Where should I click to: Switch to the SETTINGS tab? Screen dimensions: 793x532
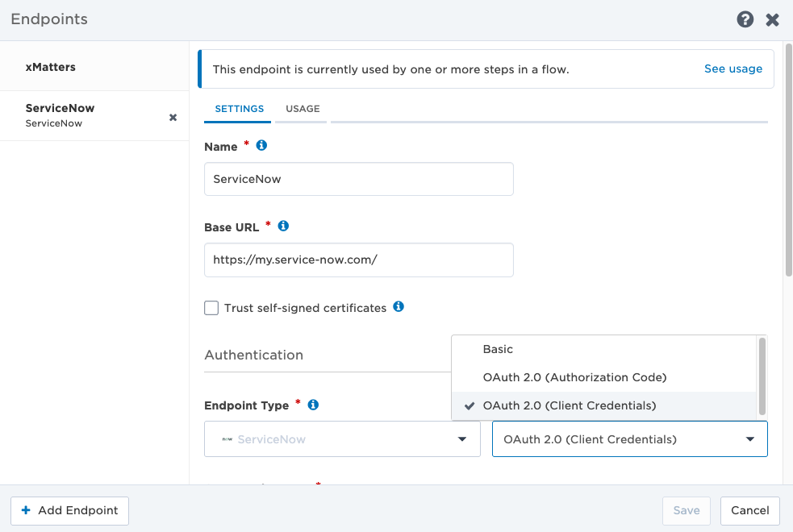click(x=240, y=109)
